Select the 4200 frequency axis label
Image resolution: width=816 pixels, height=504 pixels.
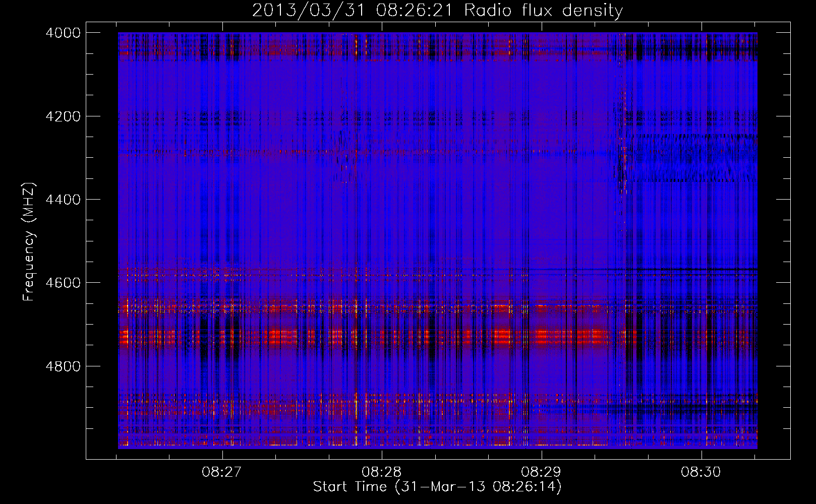(x=63, y=116)
